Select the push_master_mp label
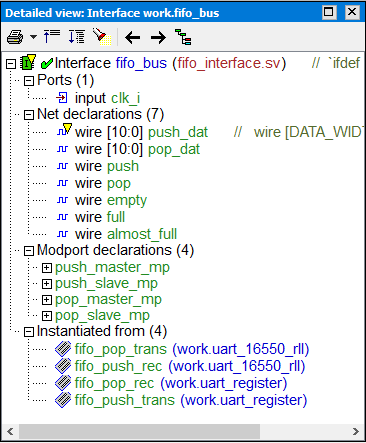This screenshot has width=366, height=443. point(112,267)
